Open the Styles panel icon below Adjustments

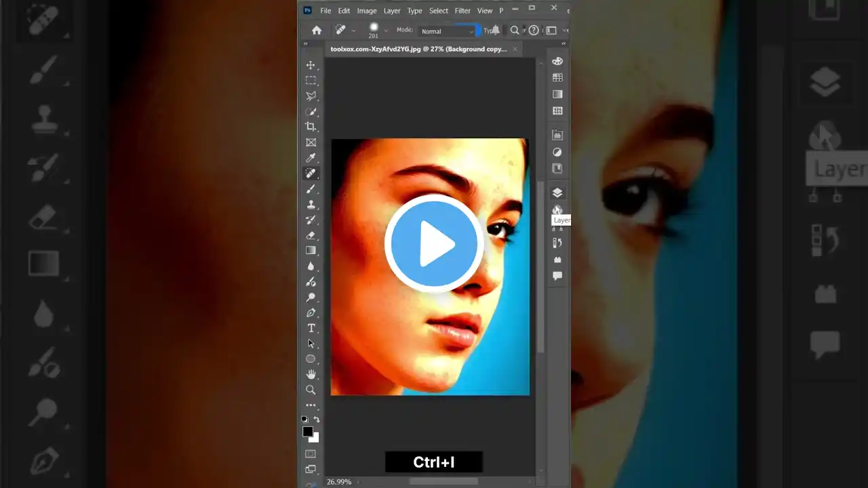pos(557,168)
